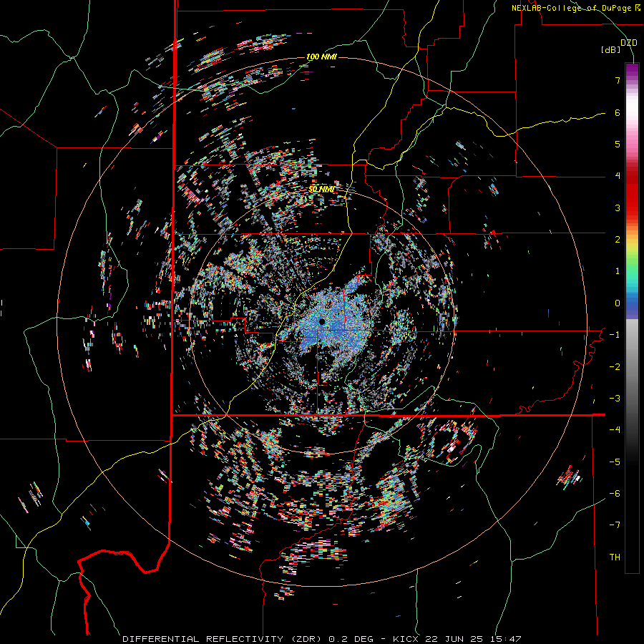Click the NEXLAB-College of DuPage credit text
This screenshot has height=644, width=644.
tap(575, 8)
